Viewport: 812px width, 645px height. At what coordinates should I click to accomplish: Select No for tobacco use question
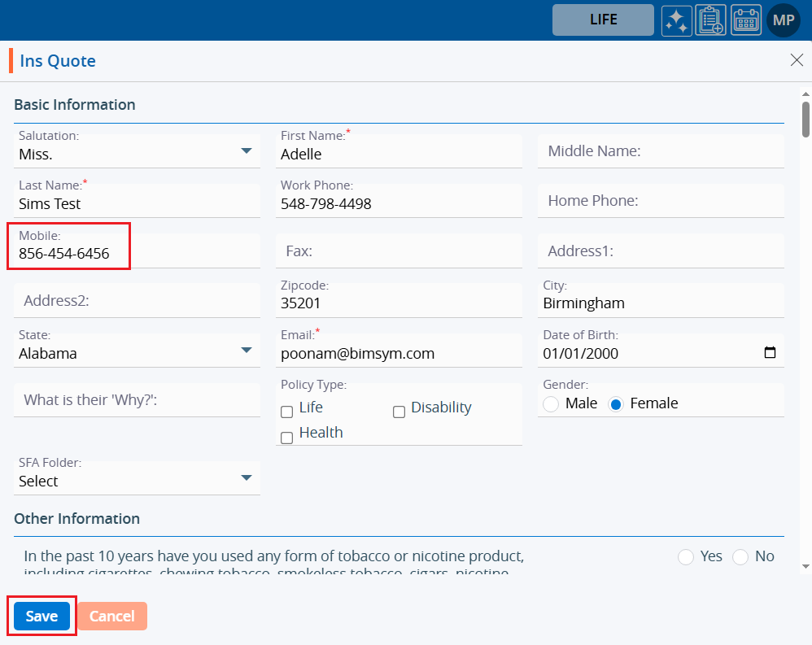pos(740,556)
